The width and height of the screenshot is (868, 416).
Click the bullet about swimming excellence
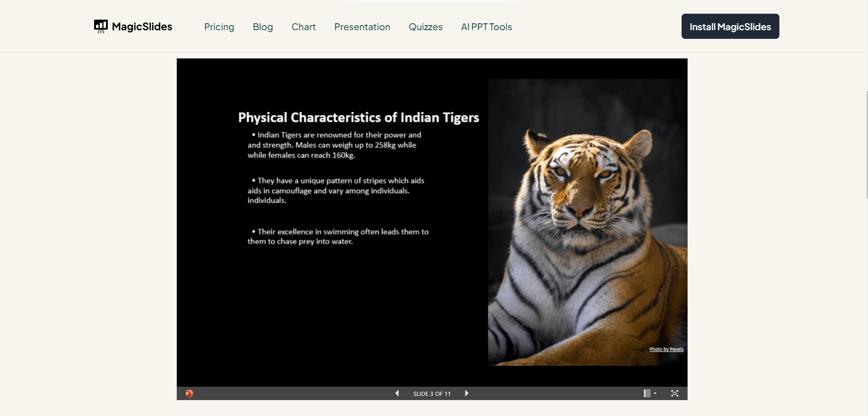pyautogui.click(x=338, y=237)
